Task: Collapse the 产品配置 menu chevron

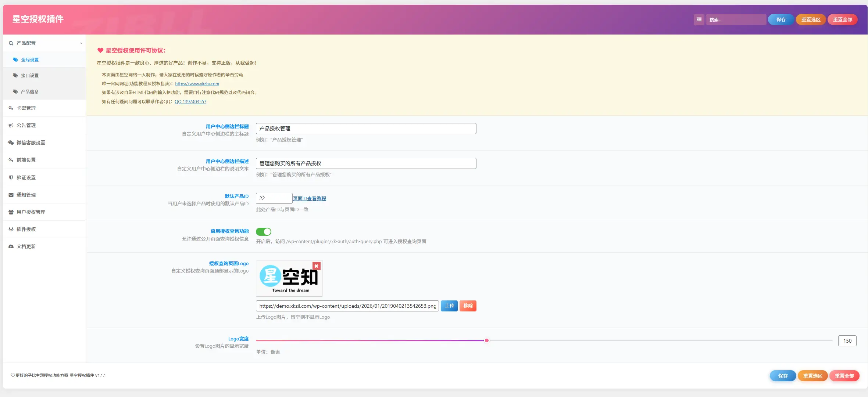Action: [x=81, y=43]
